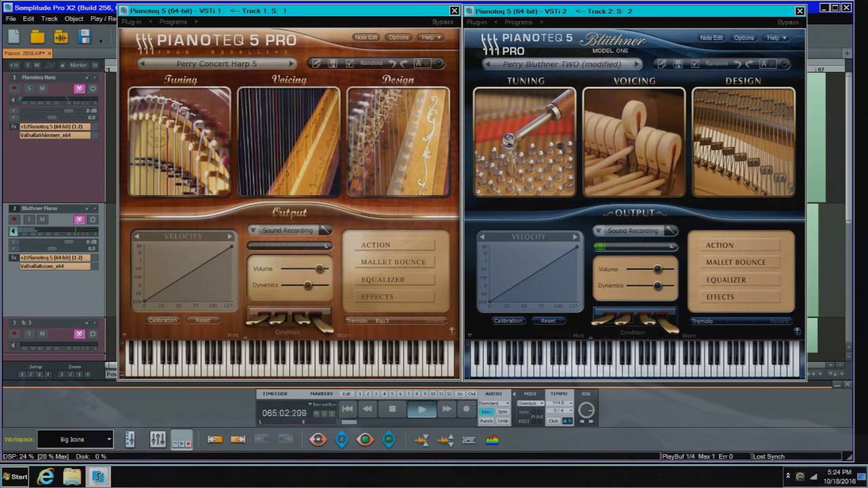Open File Explorer from the taskbar
The image size is (868, 488).
pyautogui.click(x=72, y=476)
